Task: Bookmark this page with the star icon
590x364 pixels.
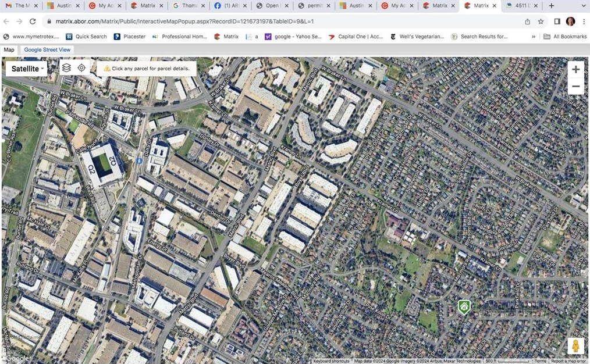Action: [541, 22]
